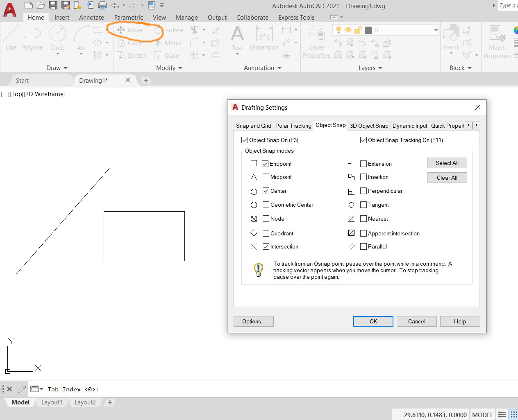Screen dimensions: 518x420
Task: Click the Undo arrow icon
Action: click(115, 5)
